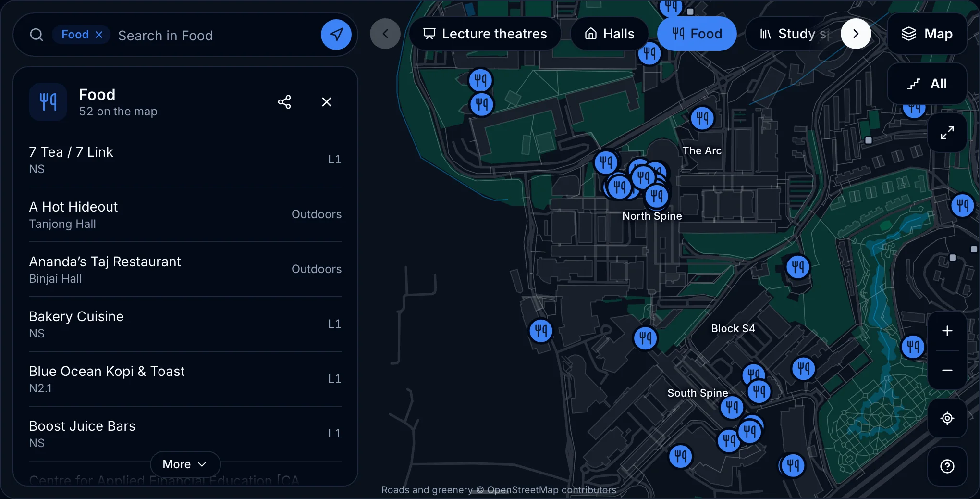Zoom out on the map

click(947, 370)
